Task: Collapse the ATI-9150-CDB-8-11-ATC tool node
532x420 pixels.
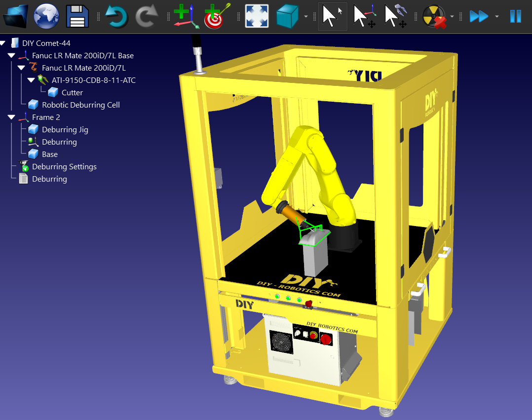Action: click(31, 80)
